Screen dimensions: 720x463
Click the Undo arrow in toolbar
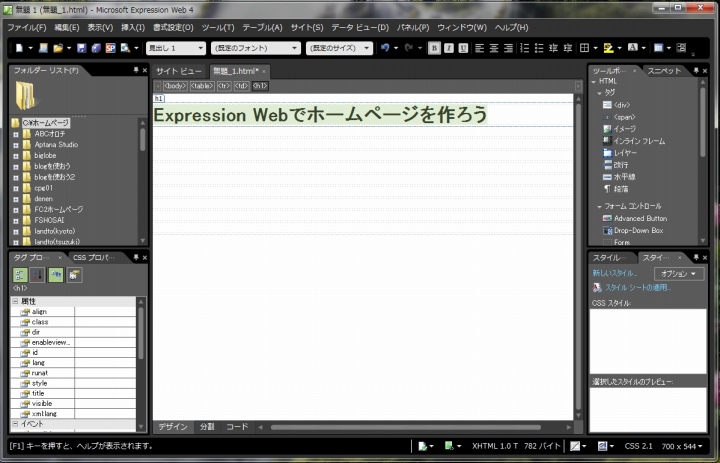385,48
